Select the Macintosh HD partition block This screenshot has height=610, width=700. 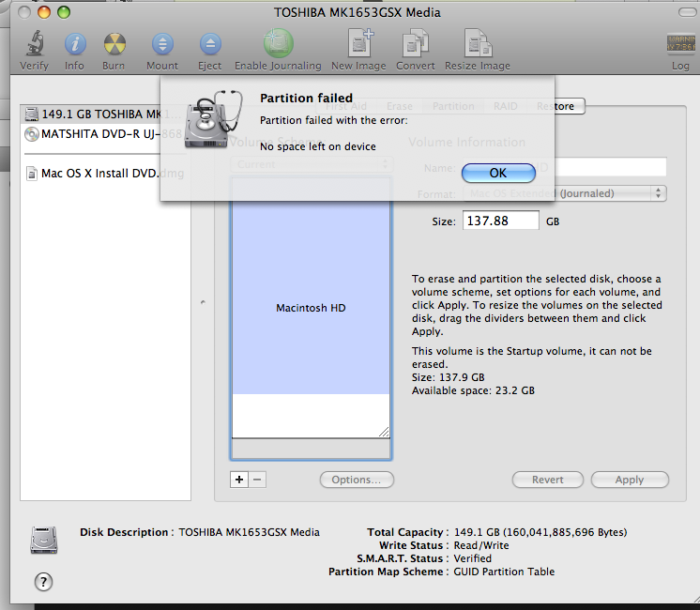coord(311,308)
